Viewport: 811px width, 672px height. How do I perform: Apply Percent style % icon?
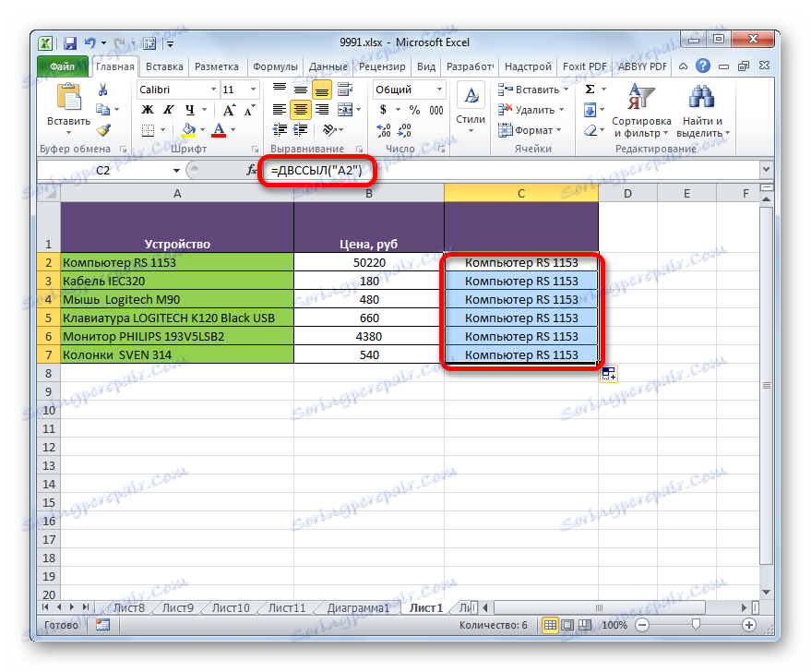point(414,110)
